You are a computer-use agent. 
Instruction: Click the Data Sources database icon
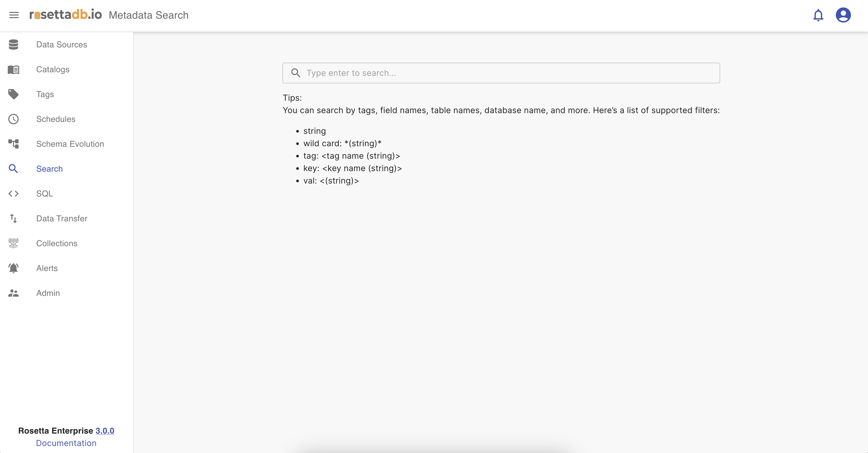[x=13, y=45]
